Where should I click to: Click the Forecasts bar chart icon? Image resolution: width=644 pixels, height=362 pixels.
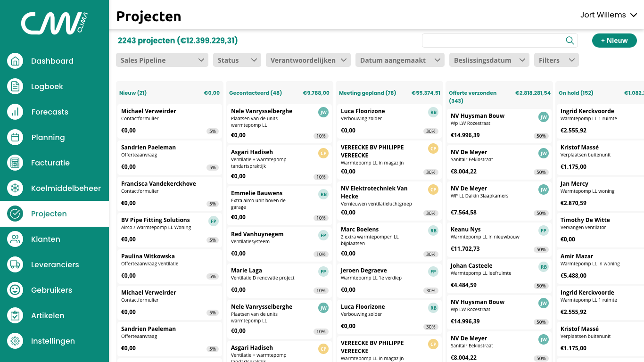(x=15, y=112)
